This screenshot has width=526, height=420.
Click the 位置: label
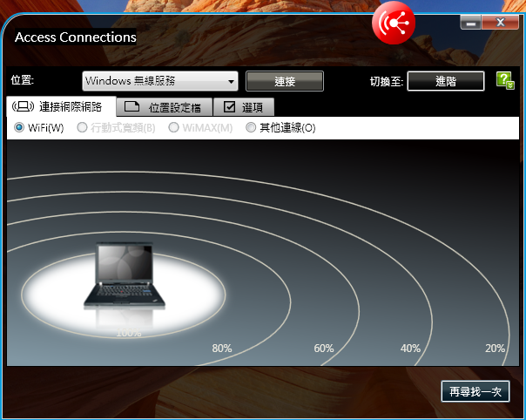(x=23, y=80)
